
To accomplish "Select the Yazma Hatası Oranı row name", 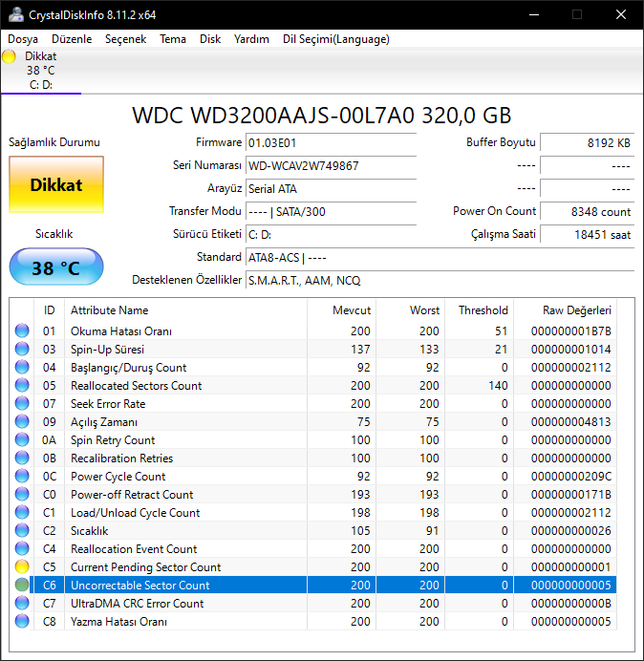I will click(118, 622).
